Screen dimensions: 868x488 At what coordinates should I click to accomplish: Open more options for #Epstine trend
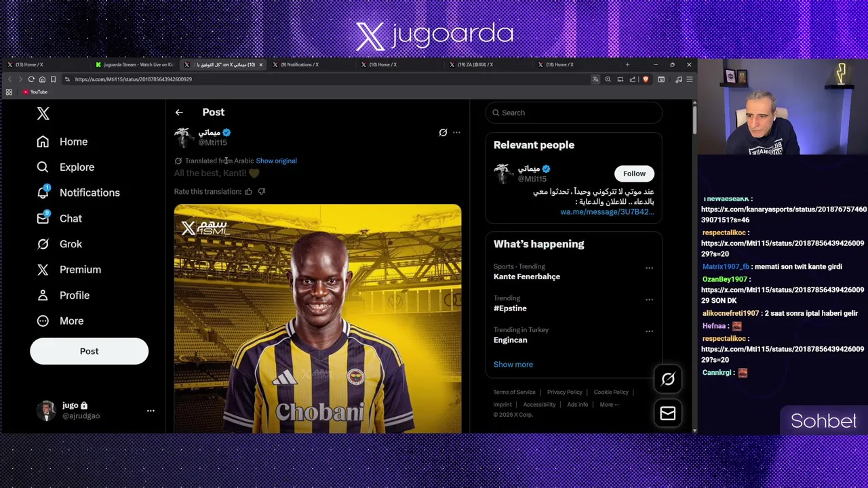(649, 300)
